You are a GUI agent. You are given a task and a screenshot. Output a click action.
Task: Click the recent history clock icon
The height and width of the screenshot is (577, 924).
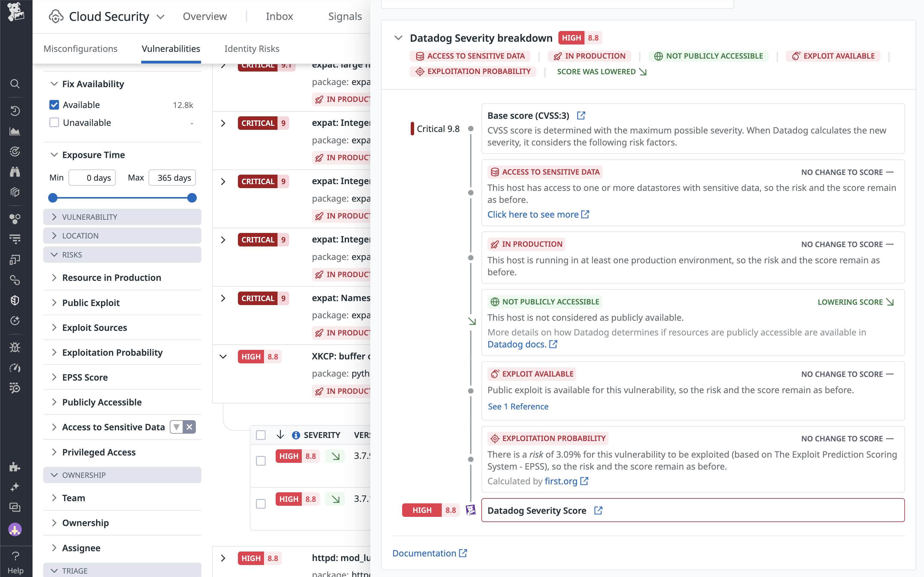[15, 111]
